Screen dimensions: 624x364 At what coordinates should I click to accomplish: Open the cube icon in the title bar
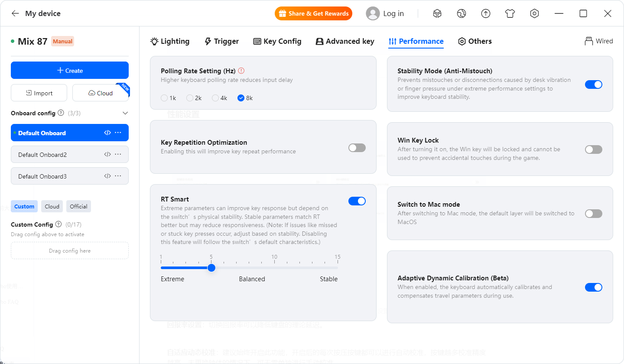tap(437, 13)
